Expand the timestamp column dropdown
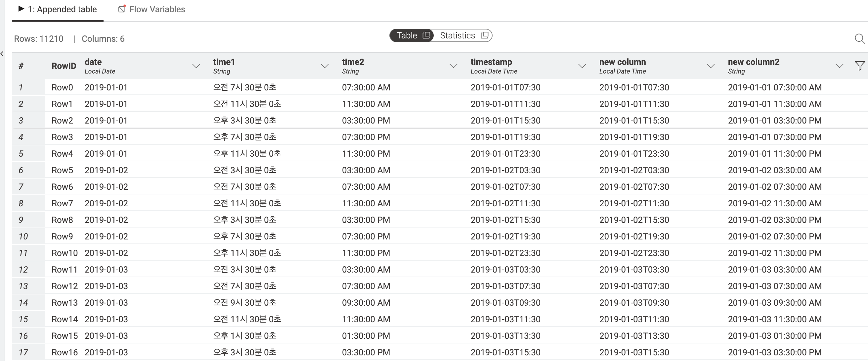This screenshot has width=868, height=361. click(582, 66)
